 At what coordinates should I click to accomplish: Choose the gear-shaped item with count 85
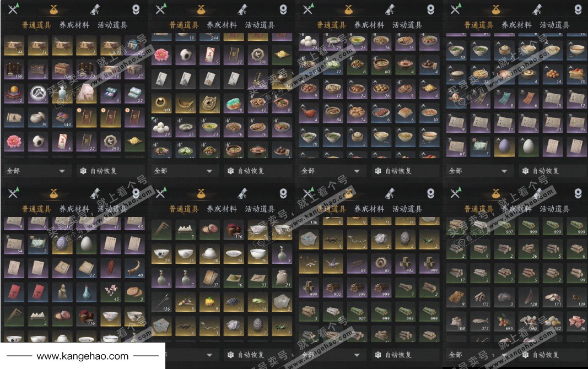click(x=381, y=263)
